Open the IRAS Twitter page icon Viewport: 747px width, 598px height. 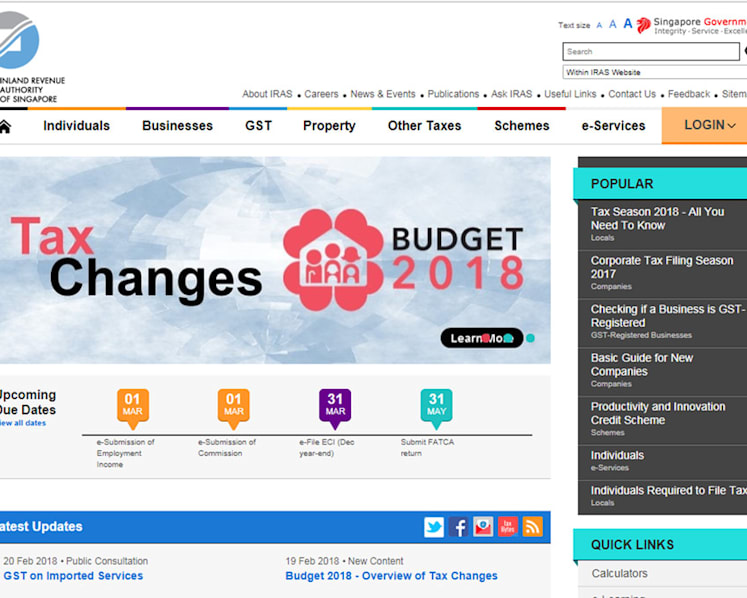(434, 527)
